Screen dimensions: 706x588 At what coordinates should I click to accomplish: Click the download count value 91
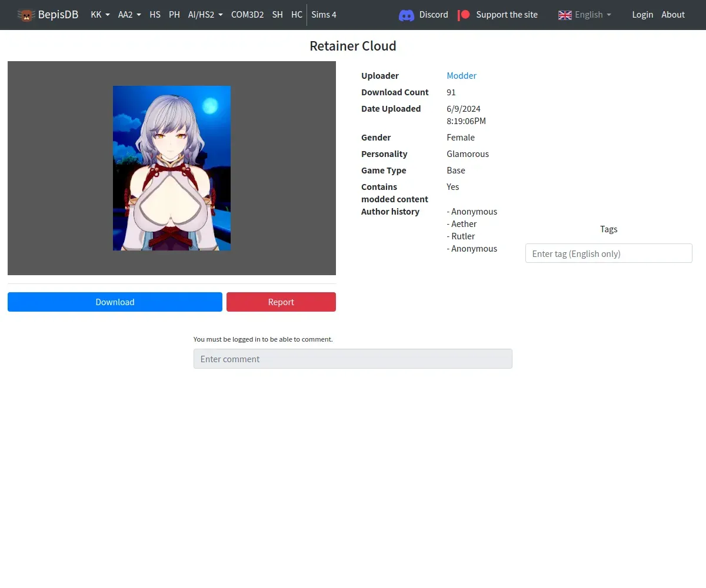451,92
